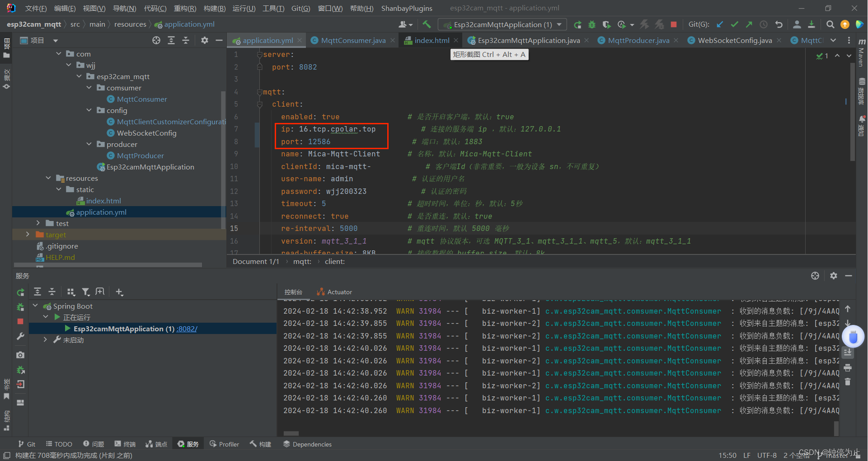868x461 pixels.
Task: Open the 终端 terminal tool window
Action: [x=125, y=444]
